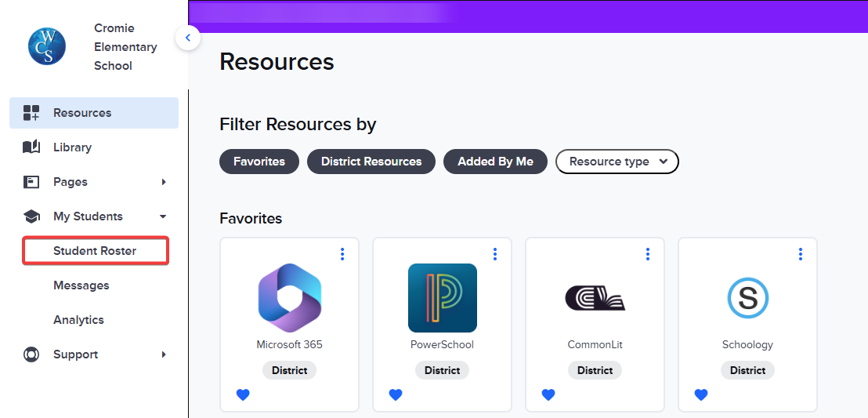Click the WCS school logo
Screen dimensions: 868x418
pos(47,46)
